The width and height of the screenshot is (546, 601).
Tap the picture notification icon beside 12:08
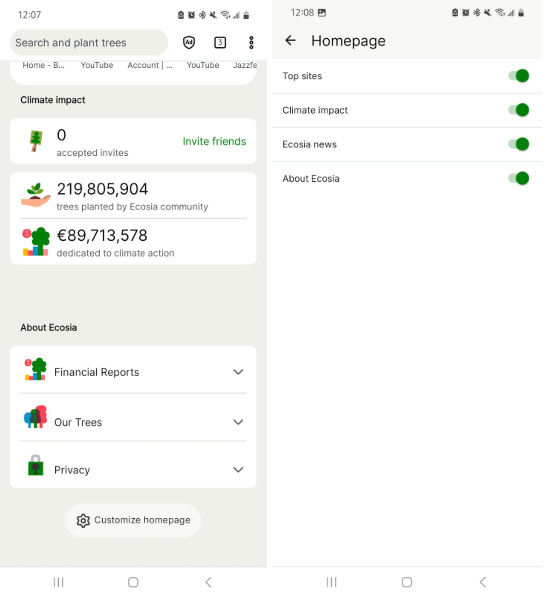click(x=322, y=13)
